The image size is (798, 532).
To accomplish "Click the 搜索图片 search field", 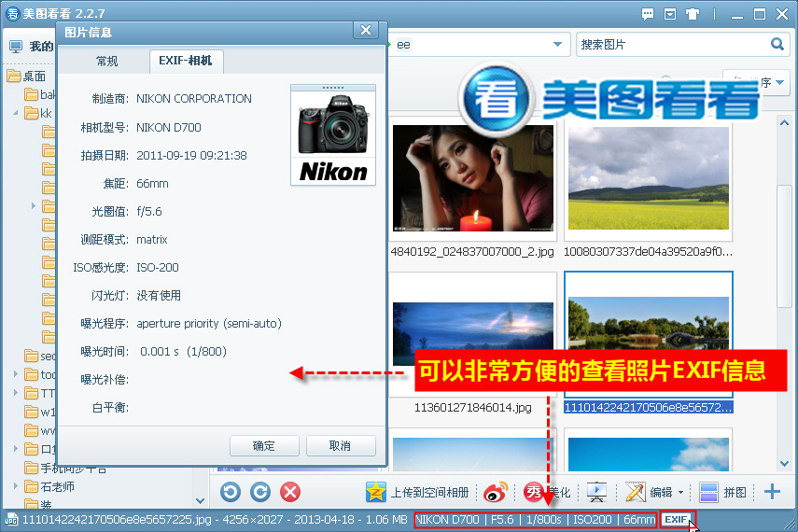I will tap(672, 44).
